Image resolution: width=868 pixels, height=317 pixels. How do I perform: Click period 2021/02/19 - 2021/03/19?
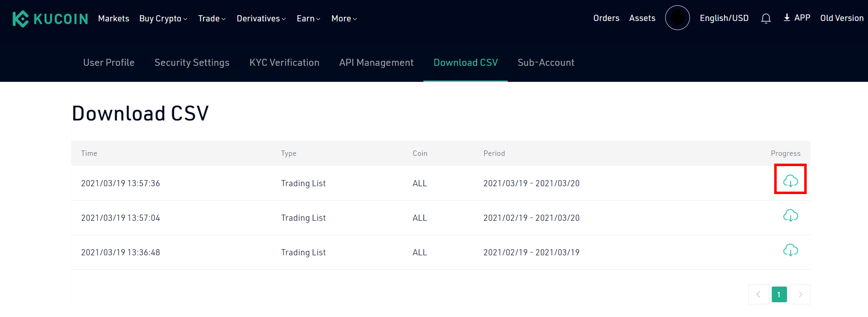pyautogui.click(x=531, y=252)
